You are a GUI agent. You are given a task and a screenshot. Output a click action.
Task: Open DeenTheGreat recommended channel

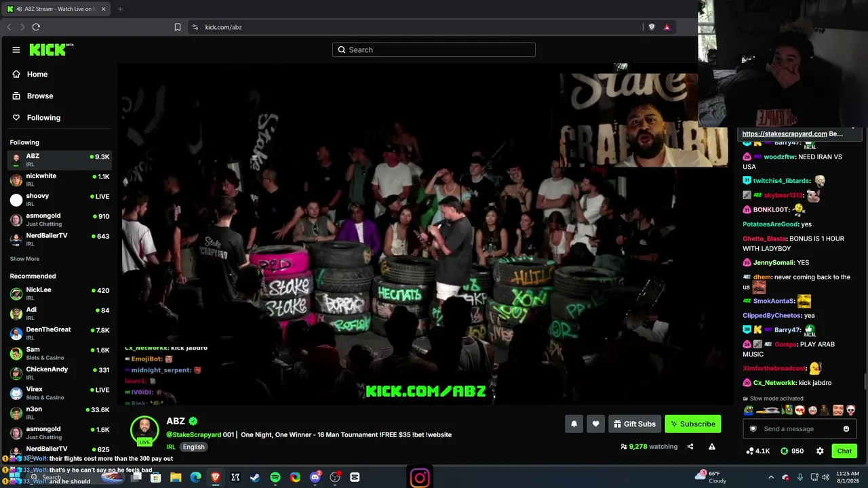tap(60, 333)
